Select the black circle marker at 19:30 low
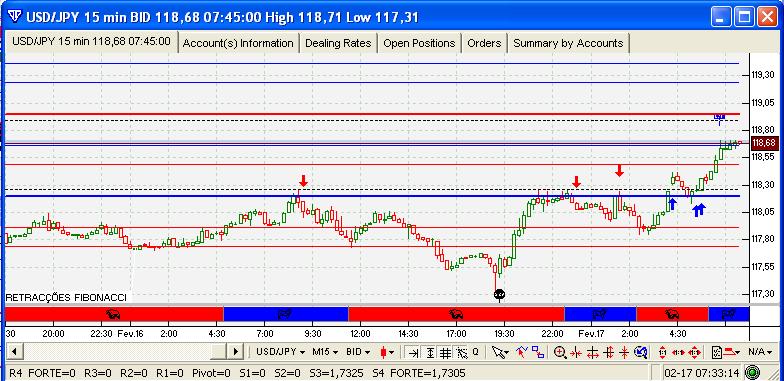This screenshot has width=784, height=381. point(499,294)
